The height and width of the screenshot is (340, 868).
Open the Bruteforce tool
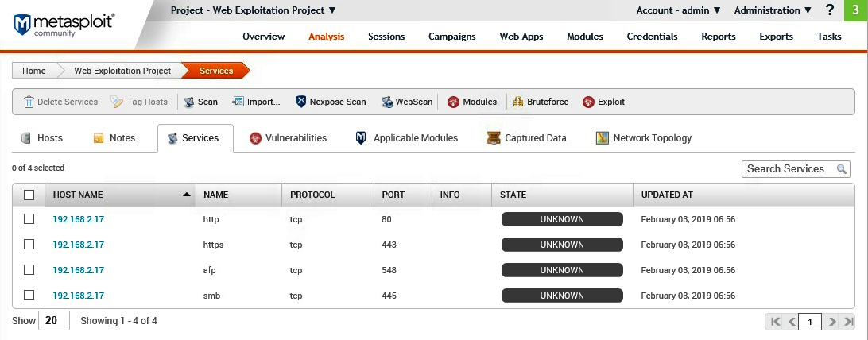[x=517, y=102]
